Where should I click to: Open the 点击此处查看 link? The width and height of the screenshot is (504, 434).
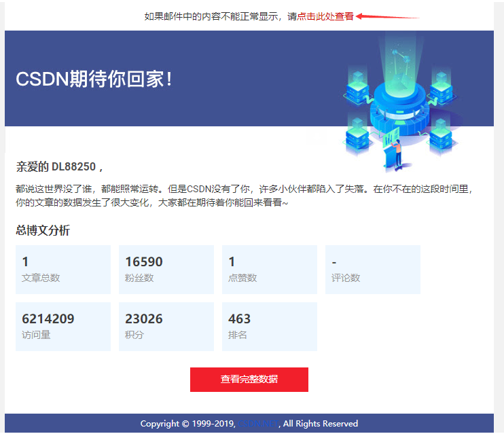click(x=325, y=16)
